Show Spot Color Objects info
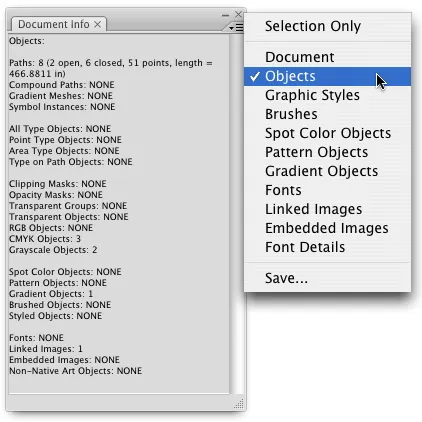Viewport: 422px width, 422px height. pos(327,133)
